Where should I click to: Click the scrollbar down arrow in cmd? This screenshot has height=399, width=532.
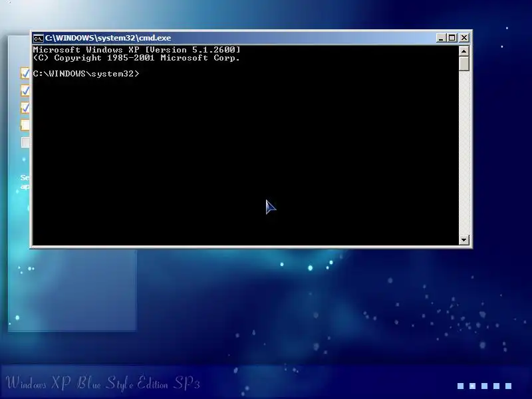pos(464,240)
